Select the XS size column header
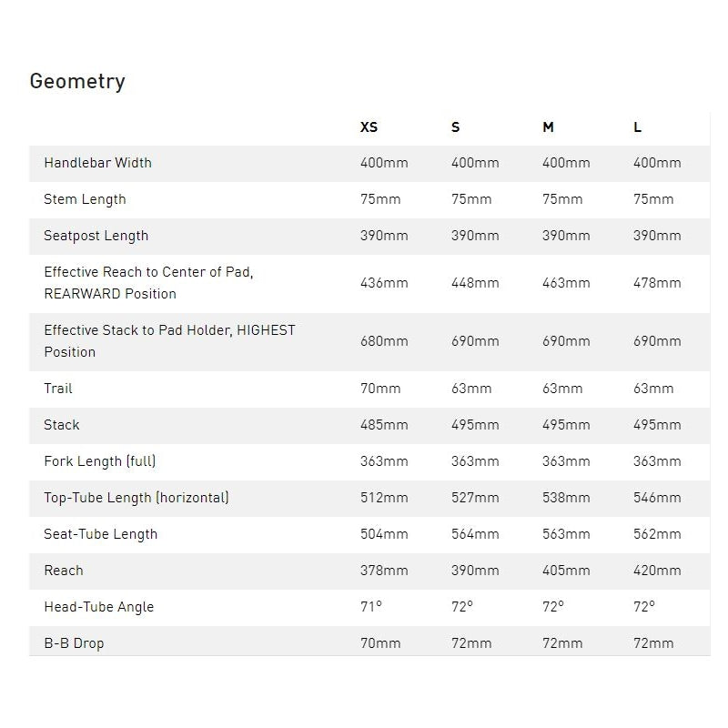The image size is (728, 728). click(x=369, y=127)
